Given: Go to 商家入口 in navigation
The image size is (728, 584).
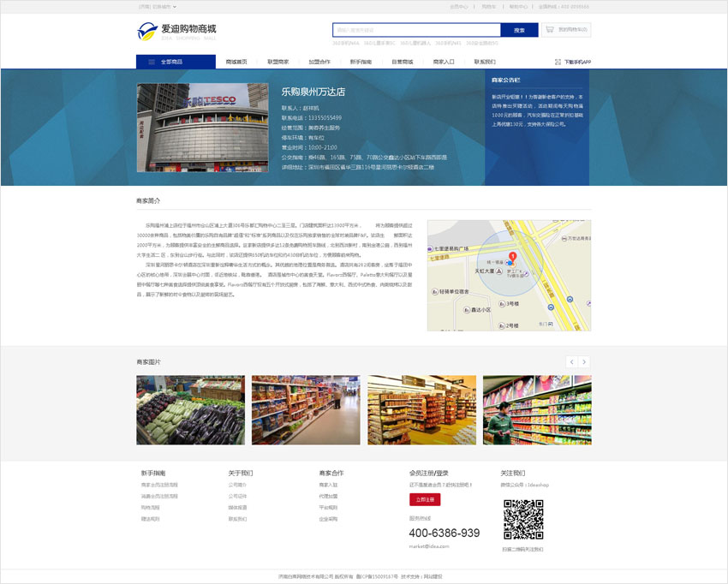Looking at the screenshot, I should pyautogui.click(x=444, y=62).
